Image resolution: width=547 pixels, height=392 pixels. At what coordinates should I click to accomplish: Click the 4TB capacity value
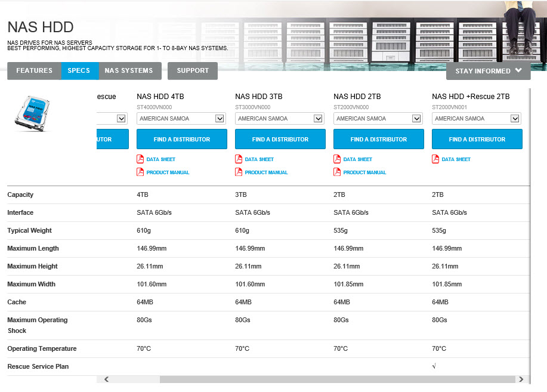(x=143, y=195)
